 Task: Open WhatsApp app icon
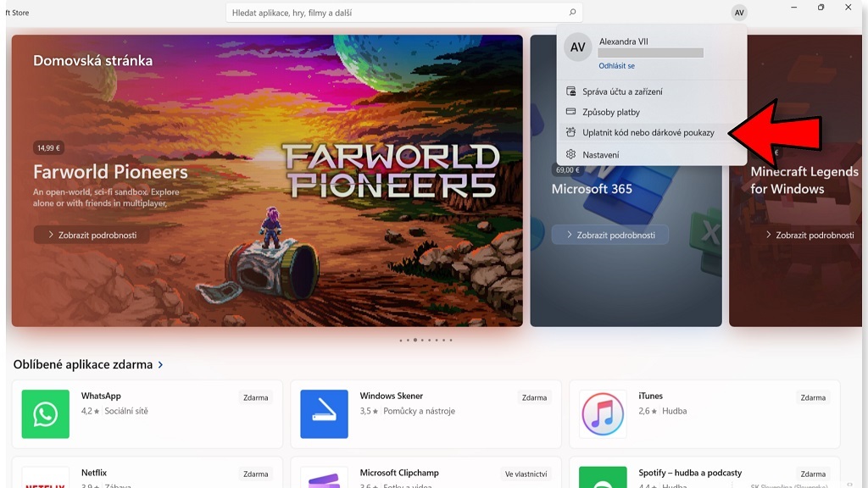point(45,413)
